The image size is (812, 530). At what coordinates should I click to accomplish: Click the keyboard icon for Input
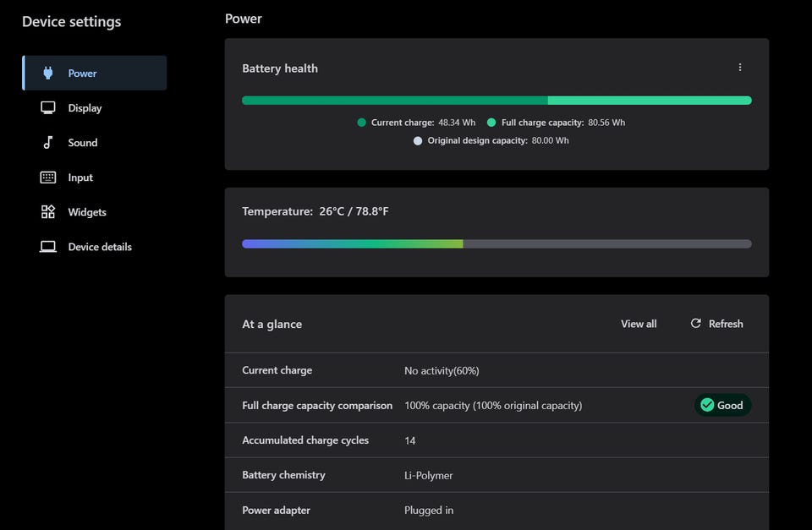point(48,178)
